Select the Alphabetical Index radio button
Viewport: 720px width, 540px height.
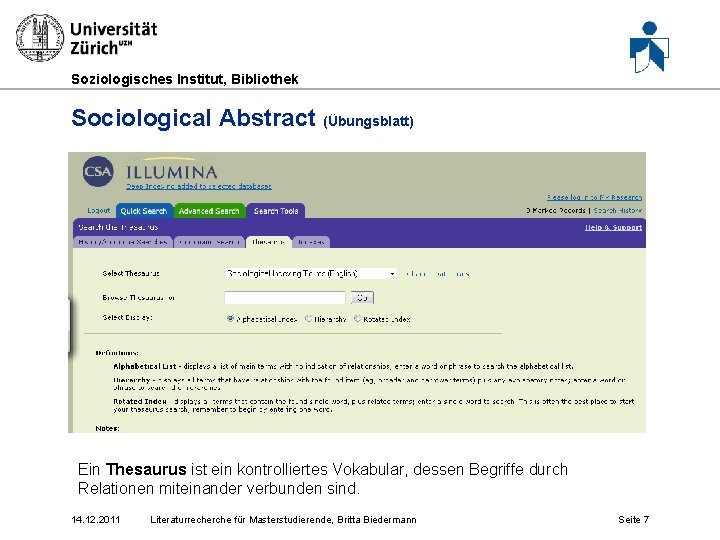[231, 319]
